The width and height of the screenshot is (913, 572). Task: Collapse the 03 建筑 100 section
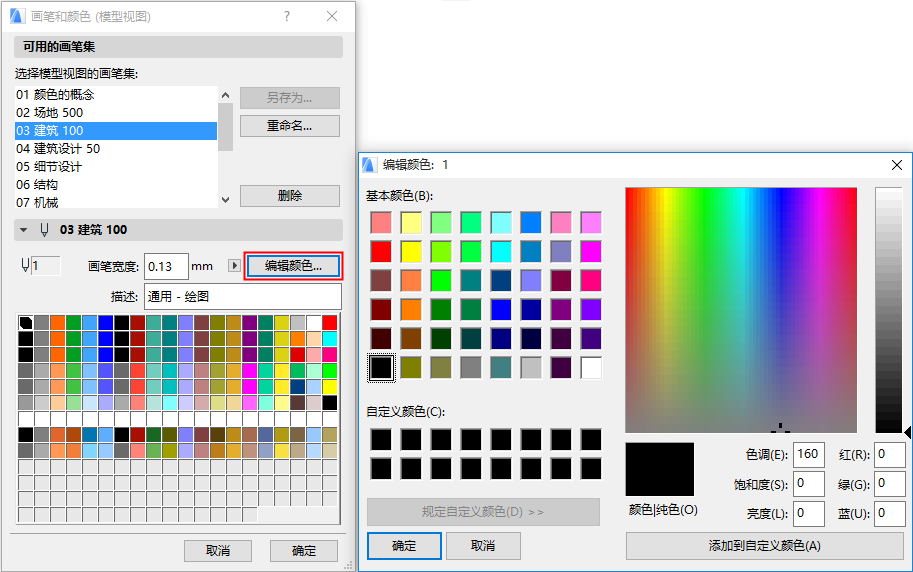(25, 230)
